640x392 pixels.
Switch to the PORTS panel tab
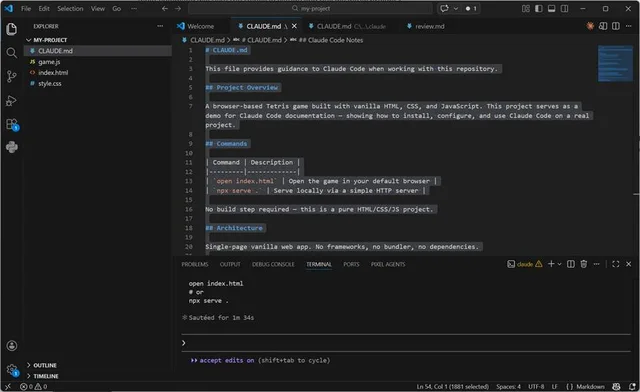(351, 264)
